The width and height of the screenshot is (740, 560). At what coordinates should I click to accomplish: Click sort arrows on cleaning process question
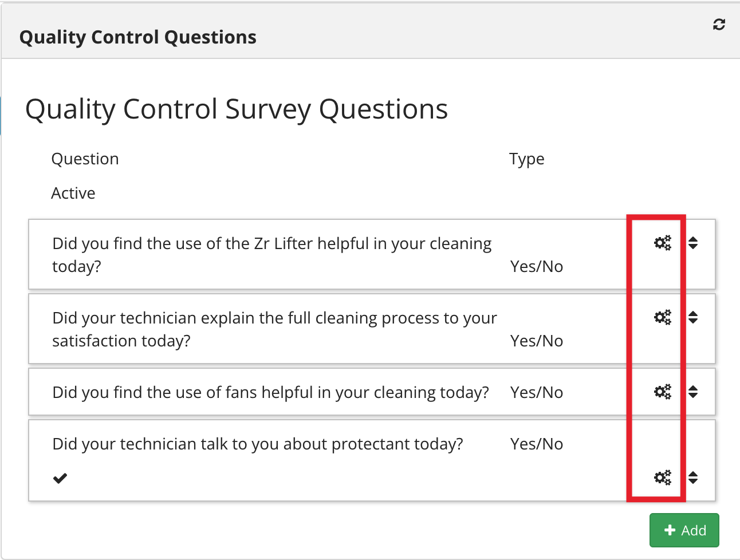693,317
